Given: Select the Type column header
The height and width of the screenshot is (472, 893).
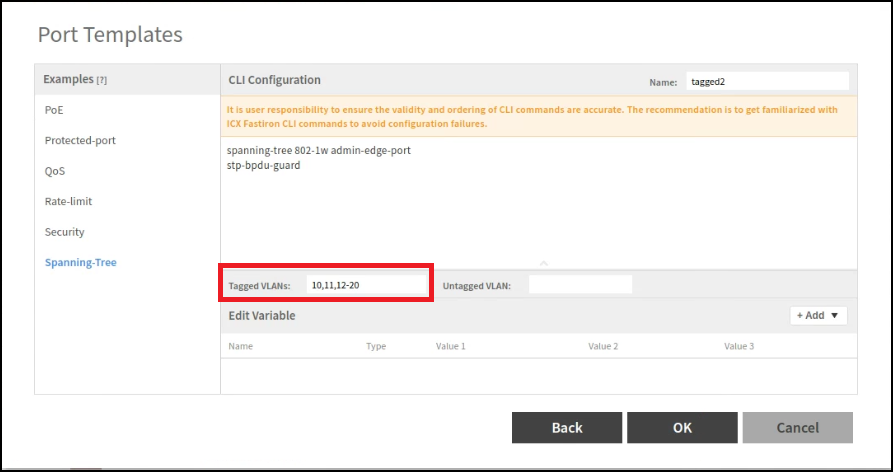Looking at the screenshot, I should [x=376, y=346].
